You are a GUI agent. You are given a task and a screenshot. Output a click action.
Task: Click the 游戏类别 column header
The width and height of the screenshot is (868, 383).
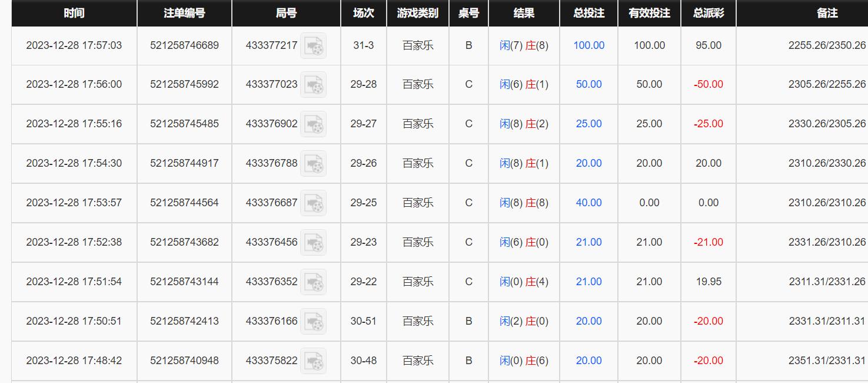(418, 13)
